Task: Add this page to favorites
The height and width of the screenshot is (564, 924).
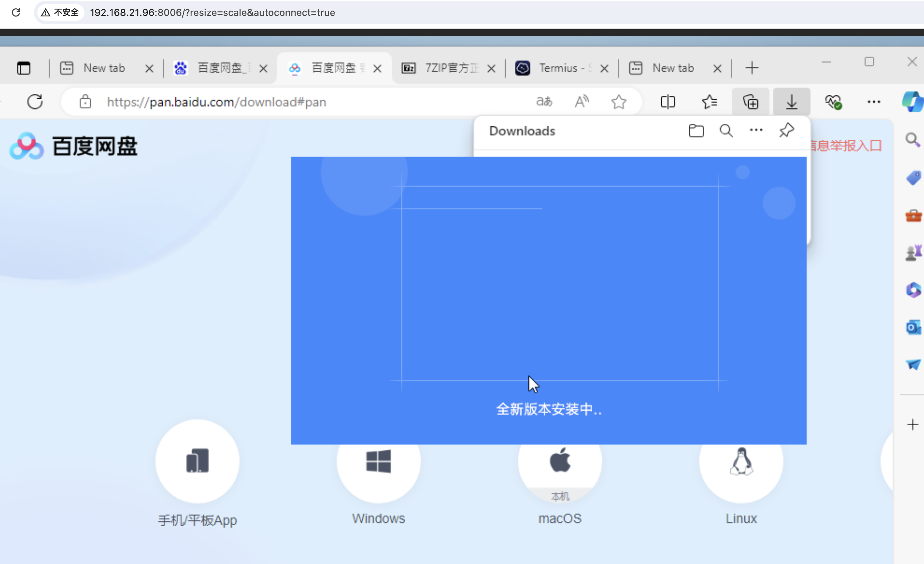Action: [618, 102]
